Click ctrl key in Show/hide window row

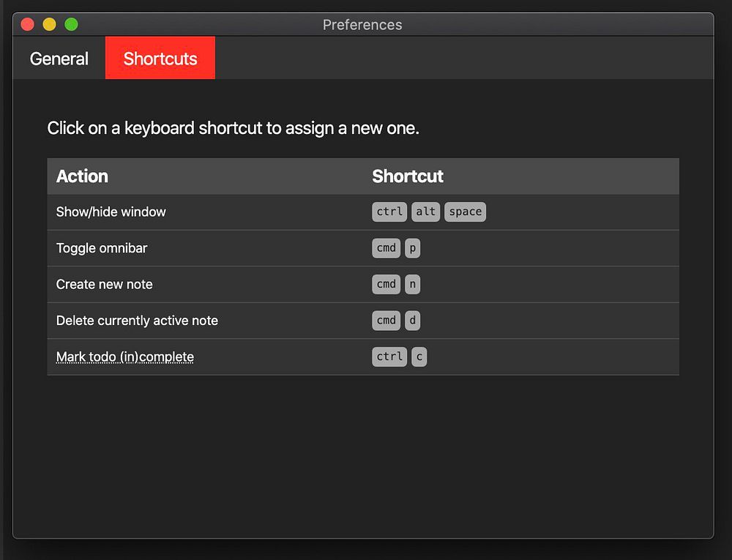coord(389,212)
